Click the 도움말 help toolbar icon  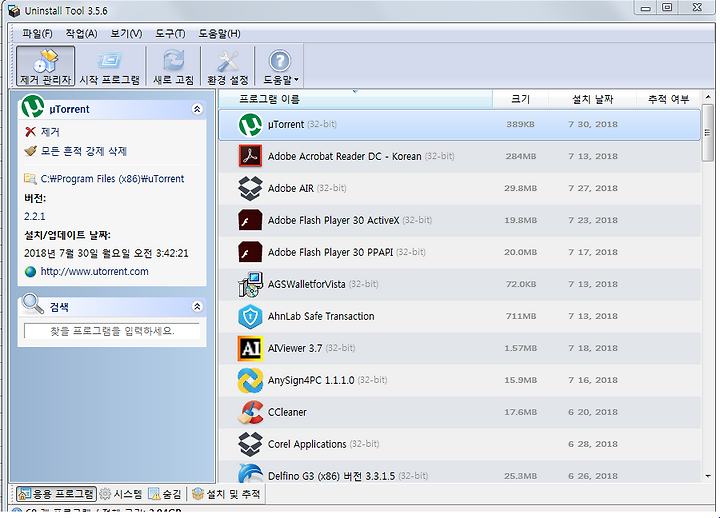(280, 62)
